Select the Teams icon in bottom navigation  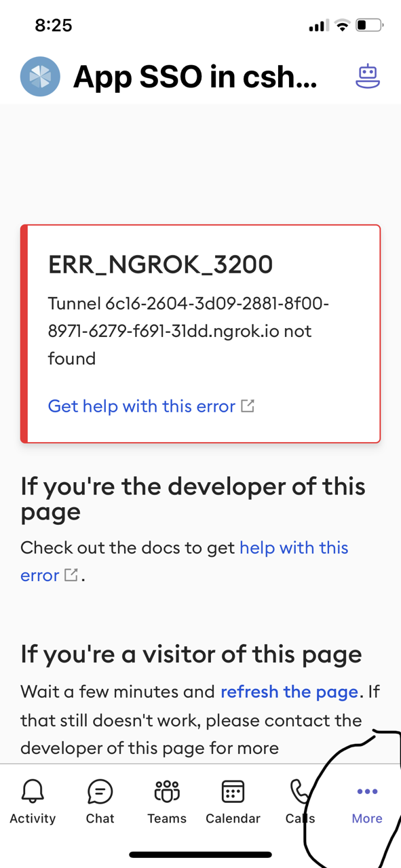(166, 790)
